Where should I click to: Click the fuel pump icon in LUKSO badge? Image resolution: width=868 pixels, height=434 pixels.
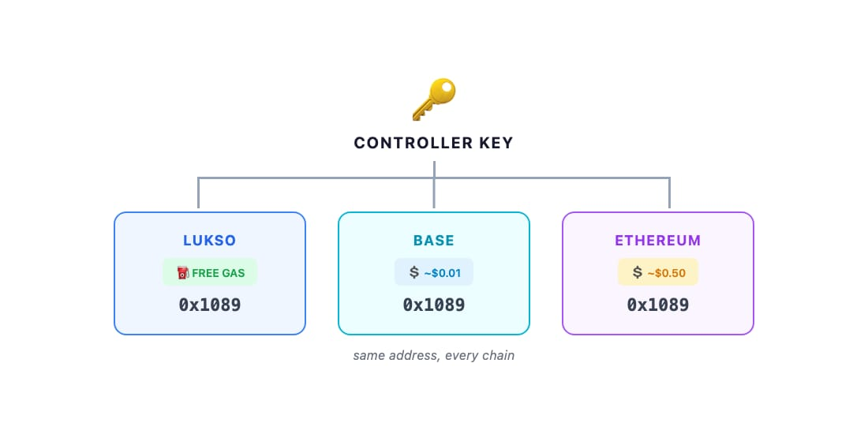(183, 272)
